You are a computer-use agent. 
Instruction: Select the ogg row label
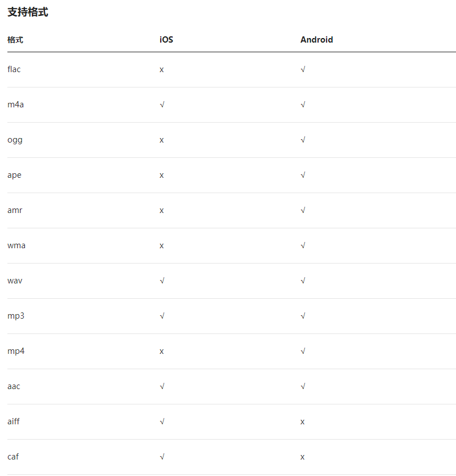(15, 140)
